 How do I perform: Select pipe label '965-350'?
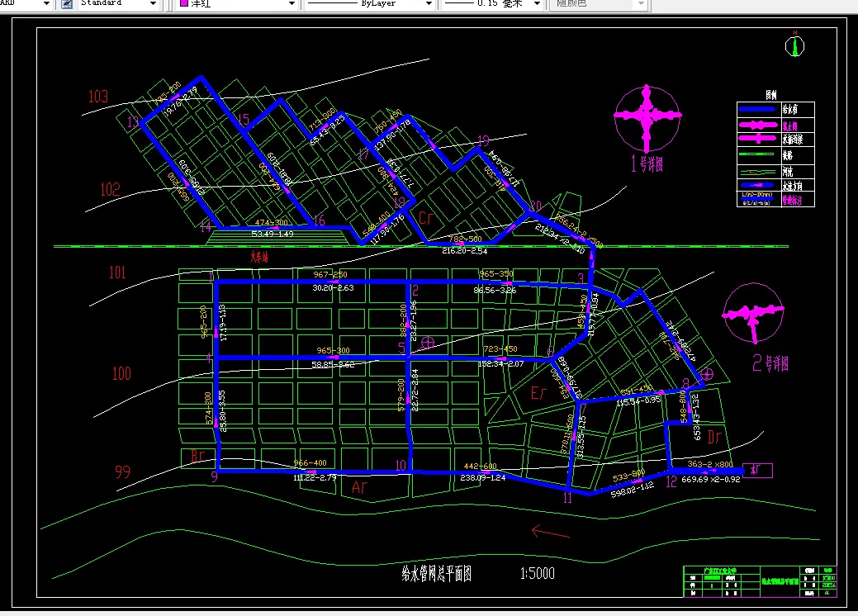pos(496,273)
